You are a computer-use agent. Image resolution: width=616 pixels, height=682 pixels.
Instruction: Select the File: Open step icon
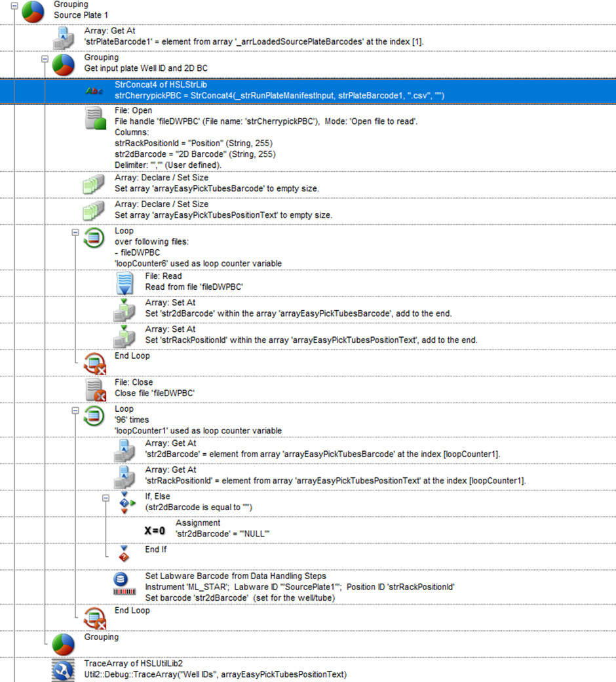point(94,119)
